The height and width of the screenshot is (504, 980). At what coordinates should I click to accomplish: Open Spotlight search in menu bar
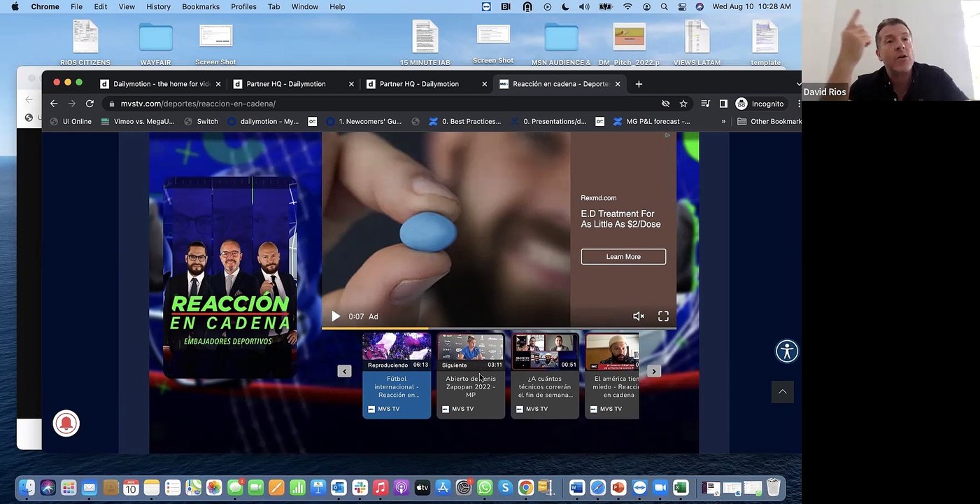(664, 6)
